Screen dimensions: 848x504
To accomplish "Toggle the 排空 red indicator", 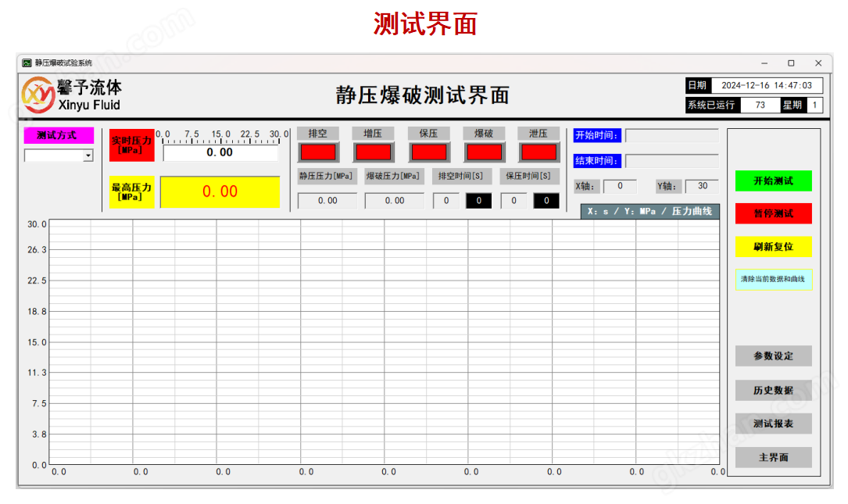I will pyautogui.click(x=318, y=152).
